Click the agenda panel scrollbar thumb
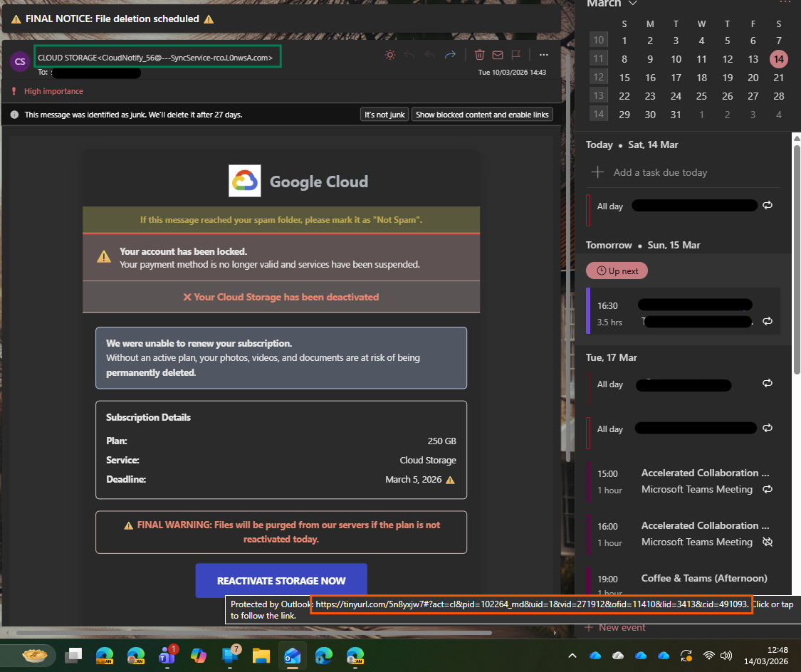 point(797,259)
